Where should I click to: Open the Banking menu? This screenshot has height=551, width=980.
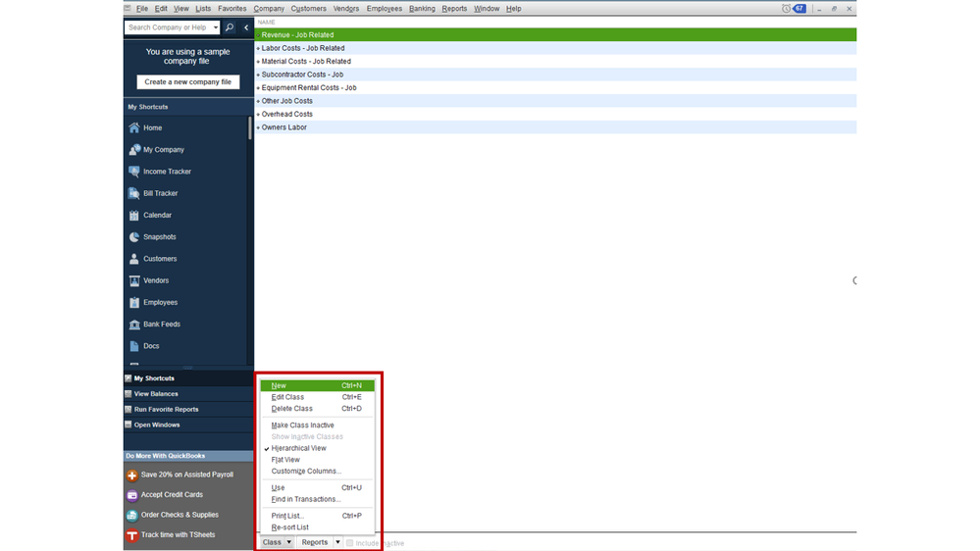(422, 9)
